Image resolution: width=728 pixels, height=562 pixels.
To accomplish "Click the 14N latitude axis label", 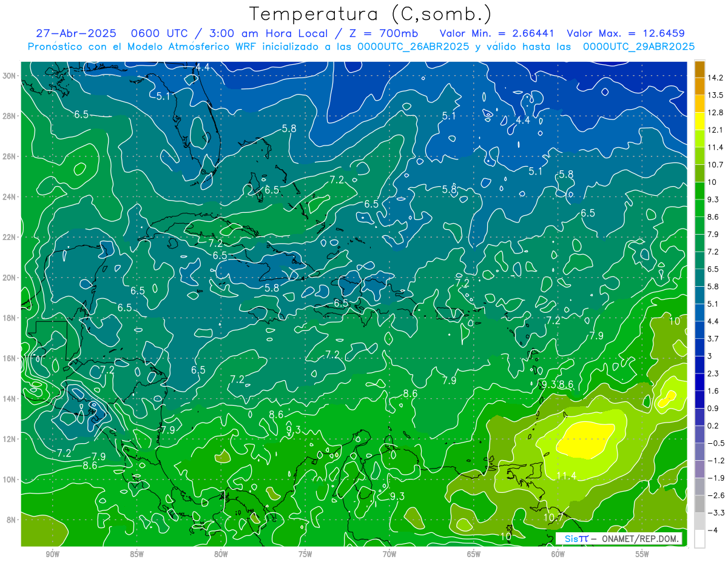I will 10,399.
